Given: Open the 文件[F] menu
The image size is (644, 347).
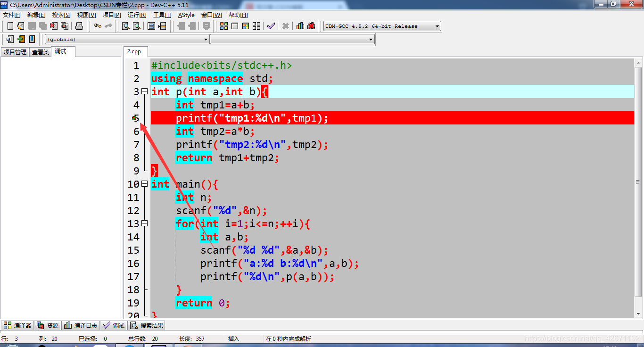Looking at the screenshot, I should pos(12,15).
